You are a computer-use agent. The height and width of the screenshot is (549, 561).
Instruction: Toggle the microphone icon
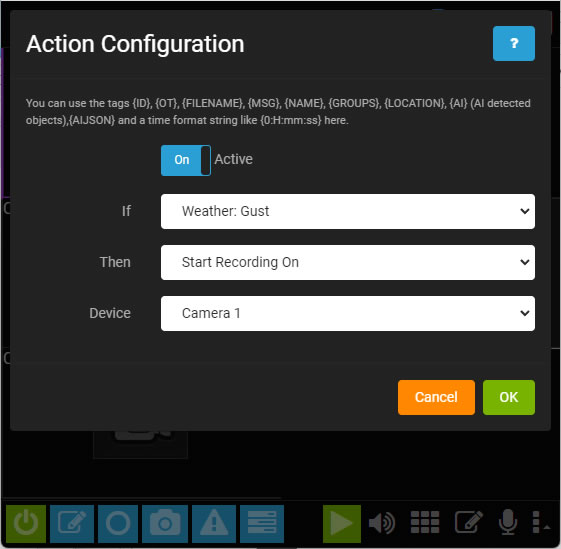pyautogui.click(x=508, y=522)
